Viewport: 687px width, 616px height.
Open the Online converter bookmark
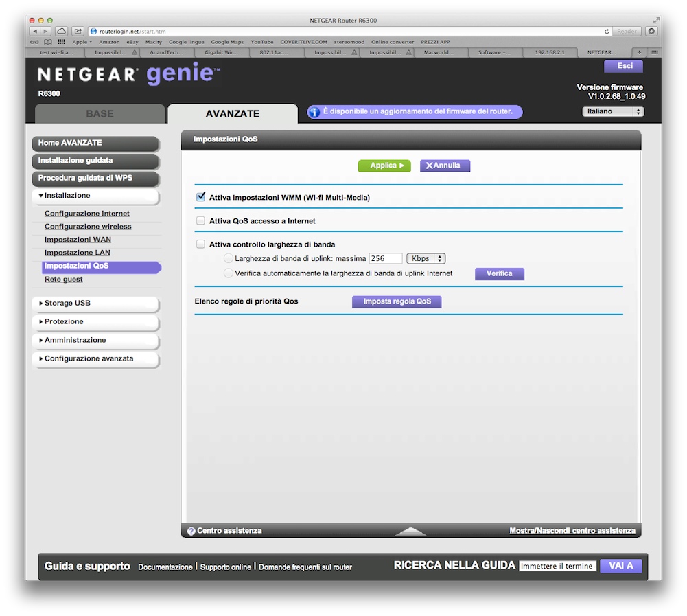[393, 42]
